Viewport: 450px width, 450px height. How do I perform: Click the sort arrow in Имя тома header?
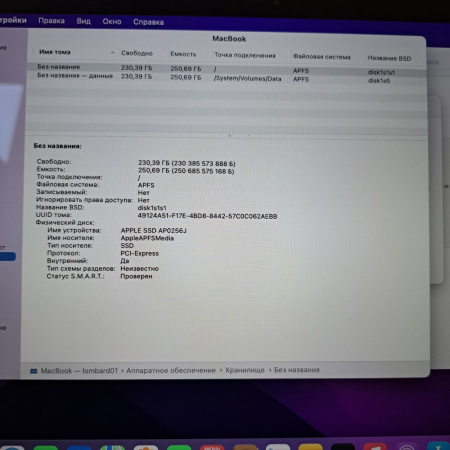point(113,53)
